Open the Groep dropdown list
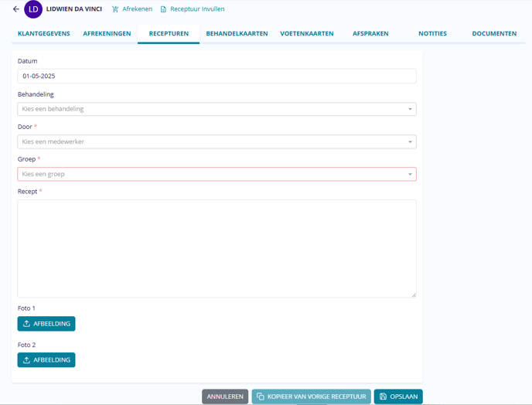Image resolution: width=532 pixels, height=405 pixels. point(217,175)
